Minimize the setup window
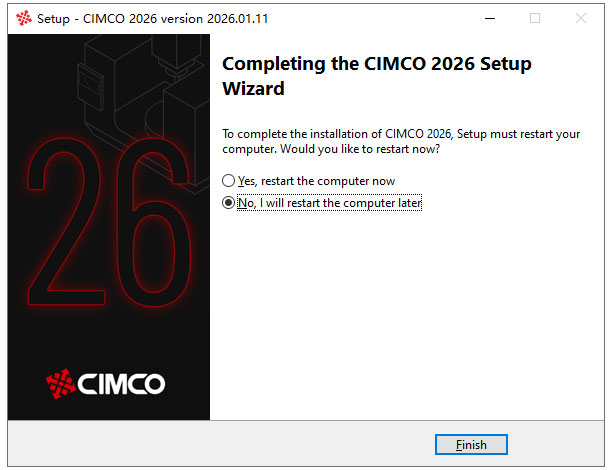Viewport: 610px width, 470px height. click(x=490, y=18)
